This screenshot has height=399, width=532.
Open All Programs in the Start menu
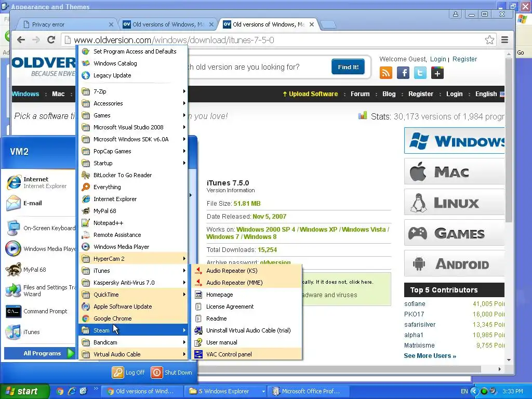click(39, 353)
